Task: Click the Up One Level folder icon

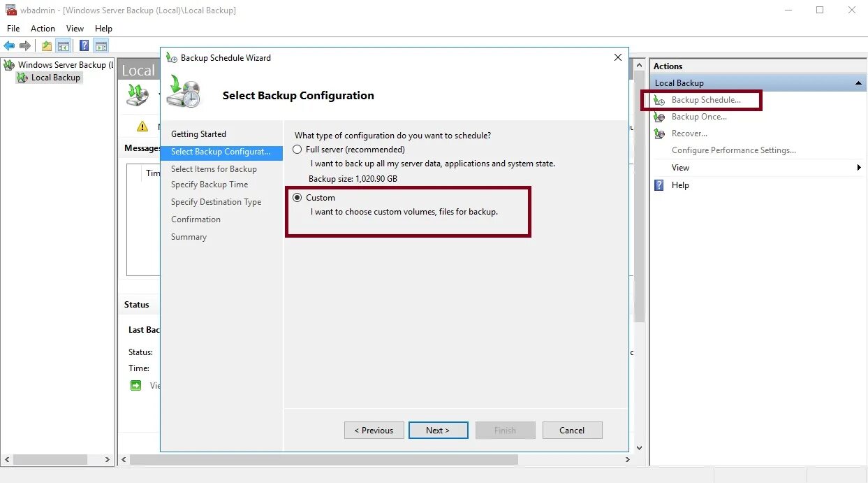Action: pos(47,46)
